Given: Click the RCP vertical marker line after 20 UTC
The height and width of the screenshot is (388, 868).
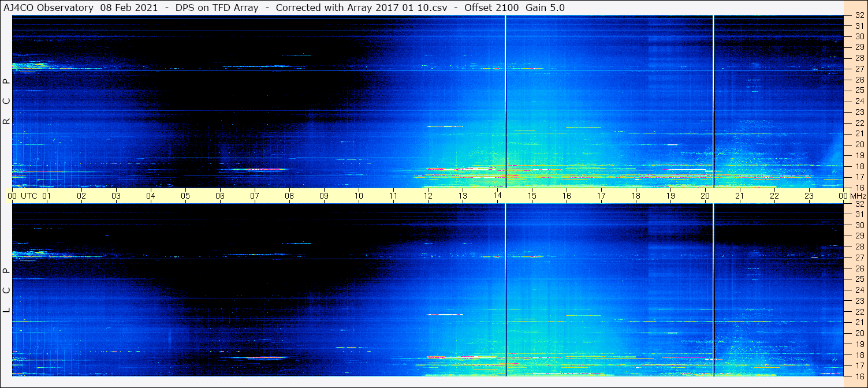Looking at the screenshot, I should click(714, 102).
